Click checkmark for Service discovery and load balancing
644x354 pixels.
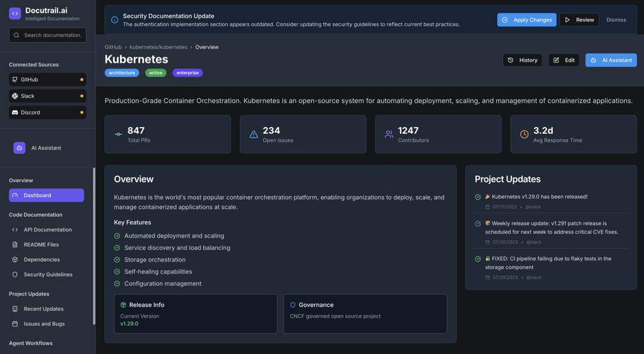click(x=117, y=248)
